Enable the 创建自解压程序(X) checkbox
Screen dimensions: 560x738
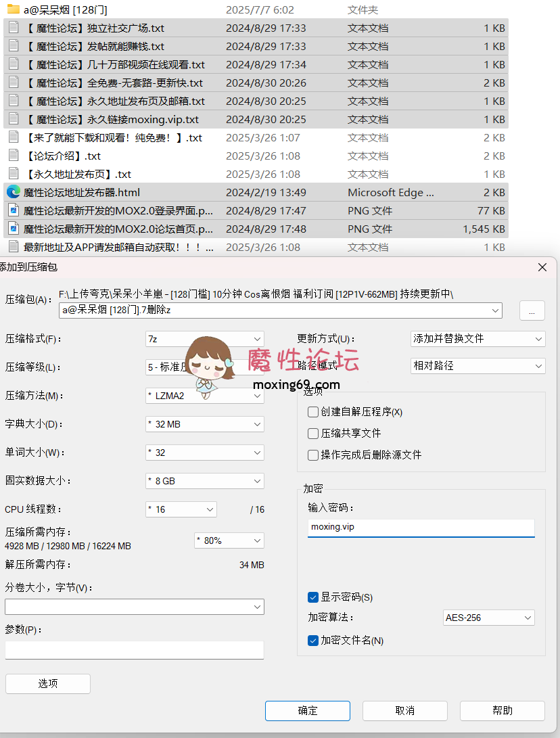click(x=313, y=413)
